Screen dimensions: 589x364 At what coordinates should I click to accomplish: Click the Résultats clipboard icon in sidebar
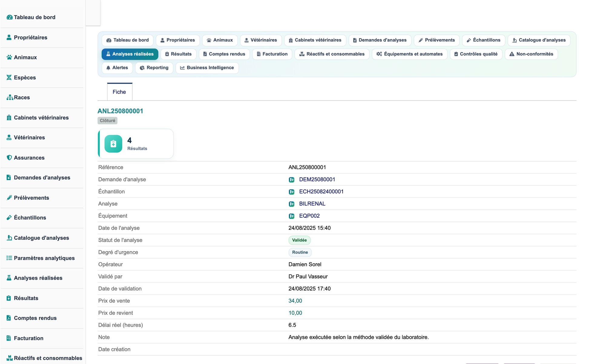coord(9,298)
